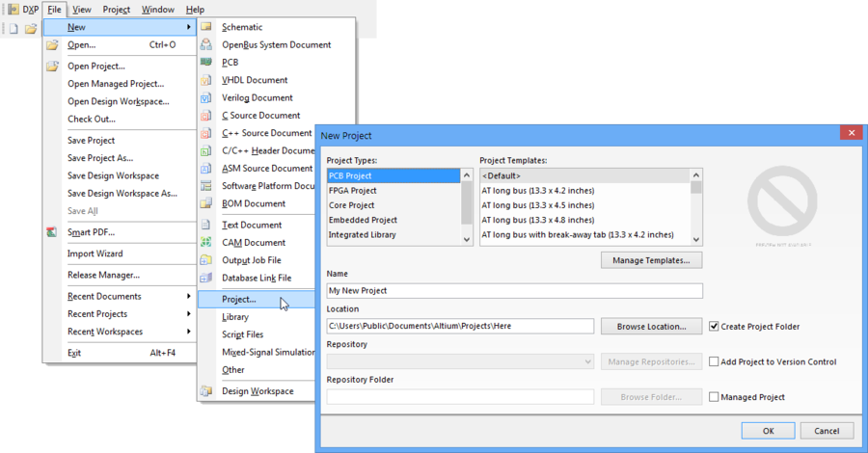
Task: Click the DXP system menu icon
Action: coord(14,10)
